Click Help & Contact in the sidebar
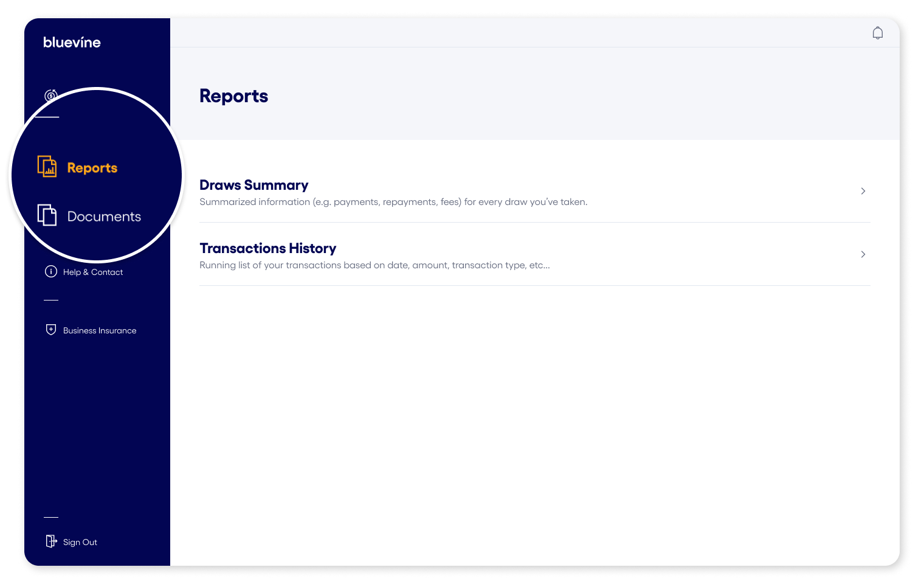Image resolution: width=924 pixels, height=584 pixels. coord(92,271)
